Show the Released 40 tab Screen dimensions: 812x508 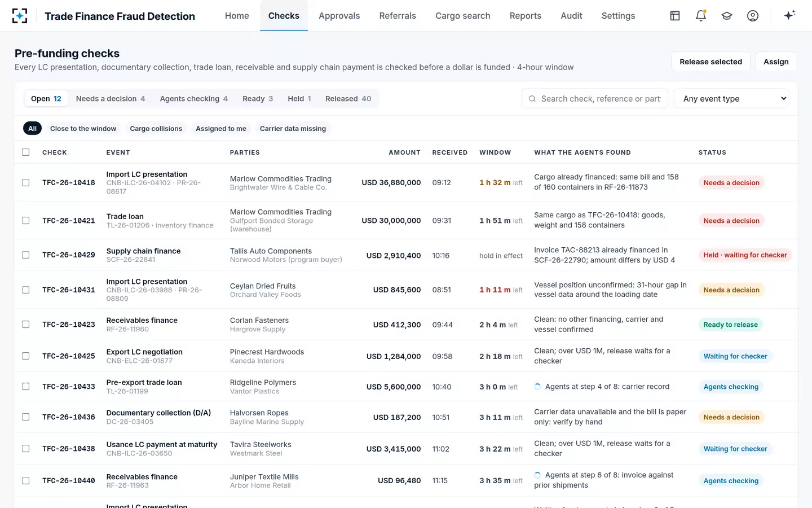coord(348,98)
